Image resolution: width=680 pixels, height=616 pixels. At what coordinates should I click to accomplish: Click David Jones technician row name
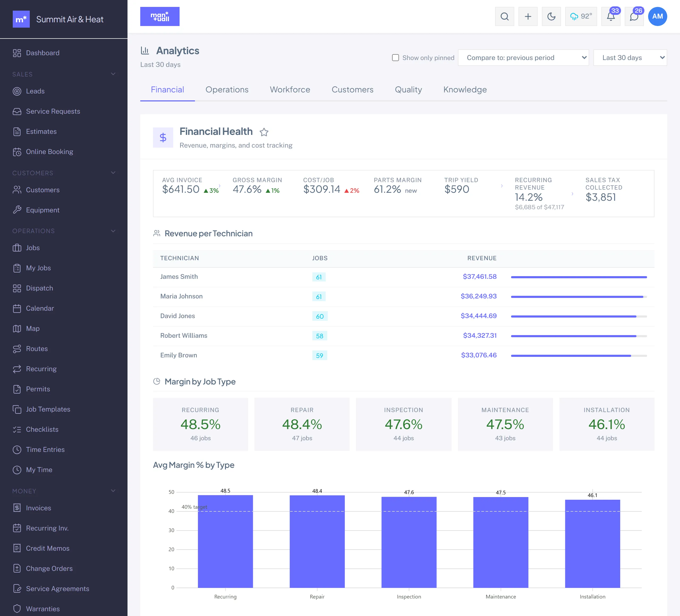pyautogui.click(x=177, y=316)
